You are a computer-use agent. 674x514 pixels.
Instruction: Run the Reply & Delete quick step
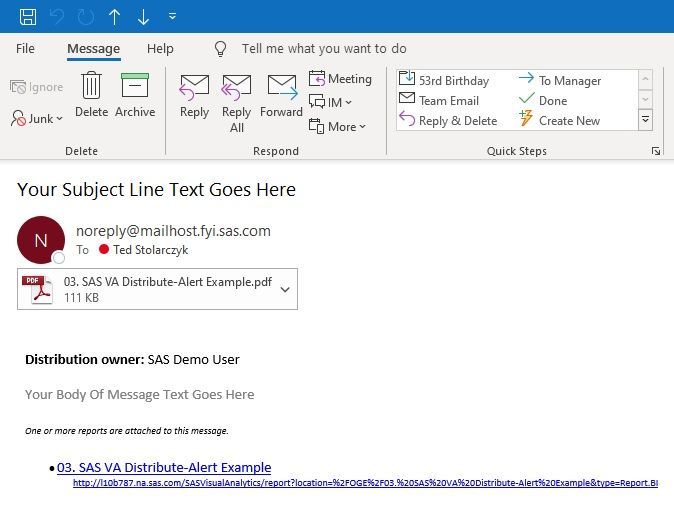[448, 121]
